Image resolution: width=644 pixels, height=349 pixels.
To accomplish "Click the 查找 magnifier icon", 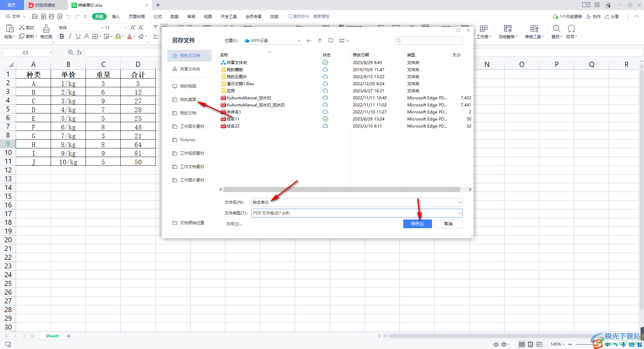I will [x=556, y=29].
